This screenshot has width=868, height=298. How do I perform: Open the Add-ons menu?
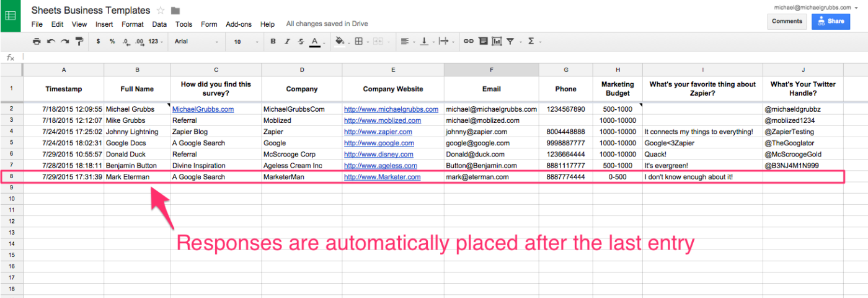click(239, 24)
